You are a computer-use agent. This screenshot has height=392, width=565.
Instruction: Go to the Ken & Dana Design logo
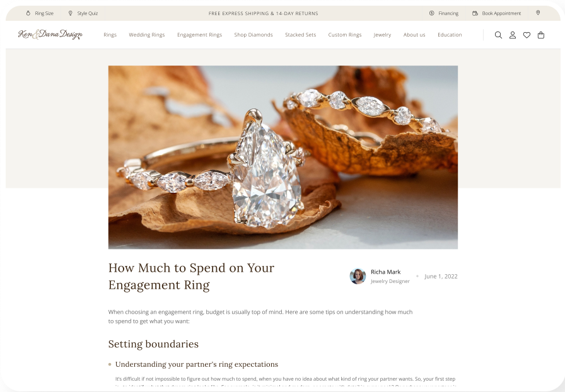coord(50,35)
